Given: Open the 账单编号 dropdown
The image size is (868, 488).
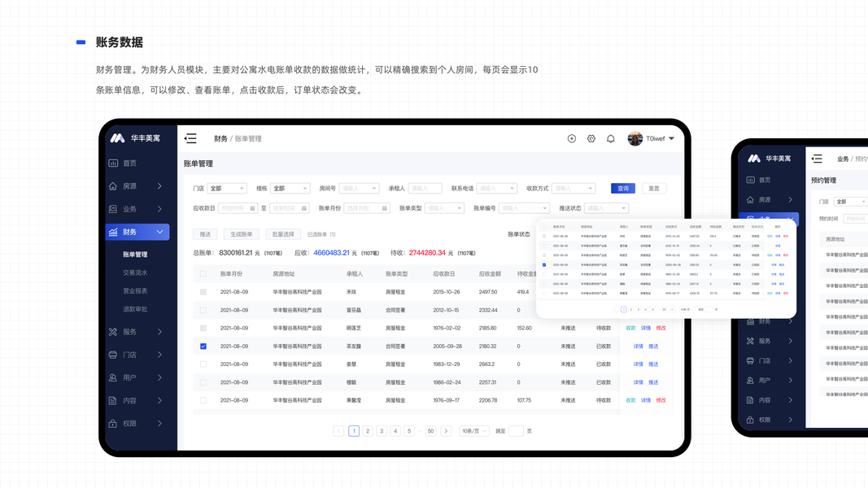Looking at the screenshot, I should click(x=524, y=208).
